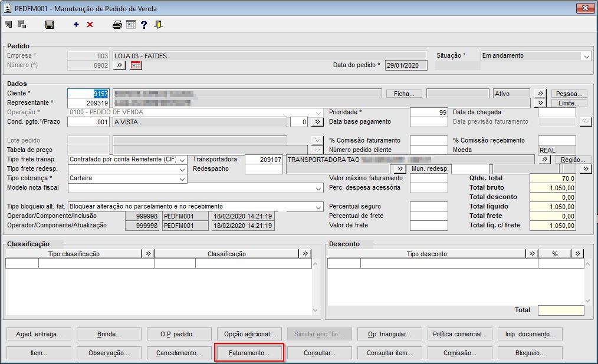The width and height of the screenshot is (598, 364).
Task: Click the first arrow window icon in toolbar
Action: click(8, 25)
